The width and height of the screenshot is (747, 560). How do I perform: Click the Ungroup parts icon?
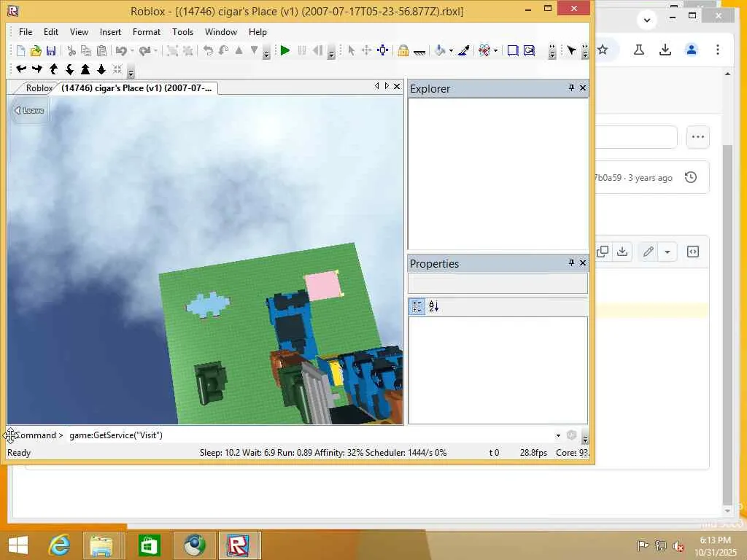pos(187,50)
